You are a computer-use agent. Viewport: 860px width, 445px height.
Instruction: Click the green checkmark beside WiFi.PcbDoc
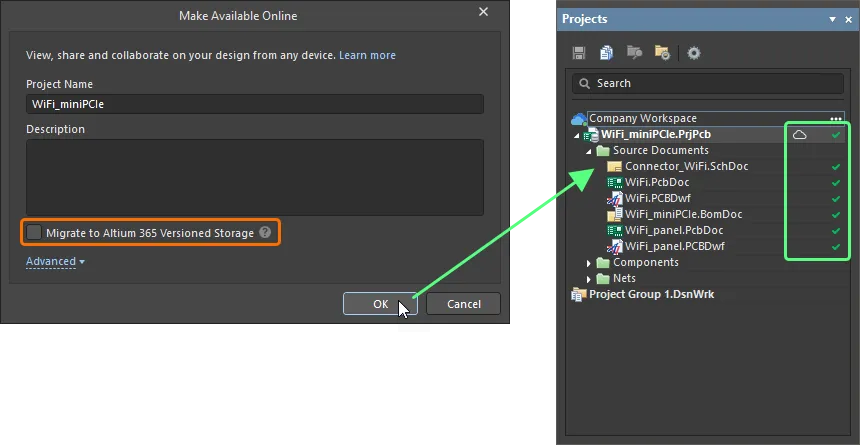click(836, 183)
